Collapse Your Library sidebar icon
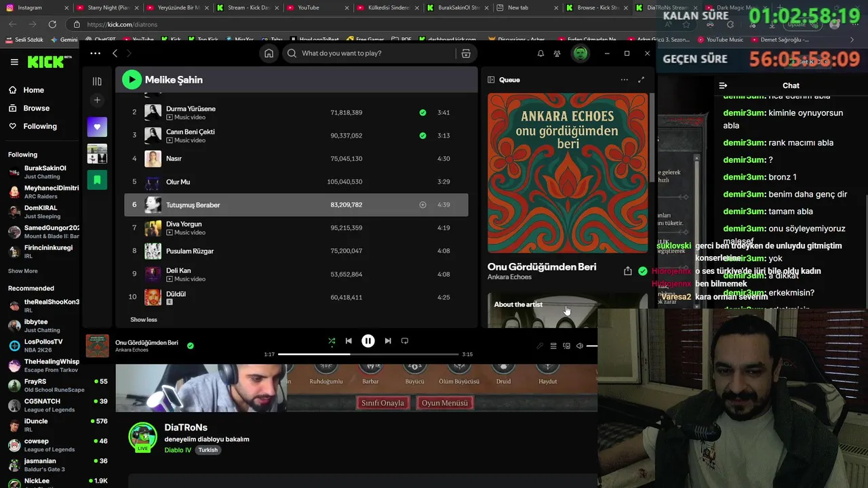Image resolution: width=868 pixels, height=488 pixels. point(97,81)
